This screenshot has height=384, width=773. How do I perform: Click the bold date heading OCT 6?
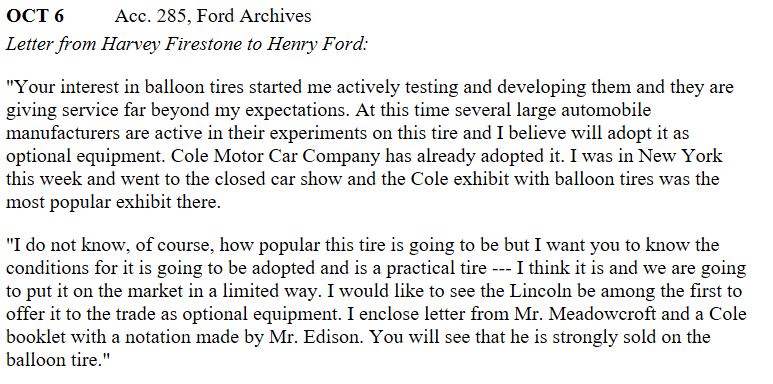tap(35, 16)
